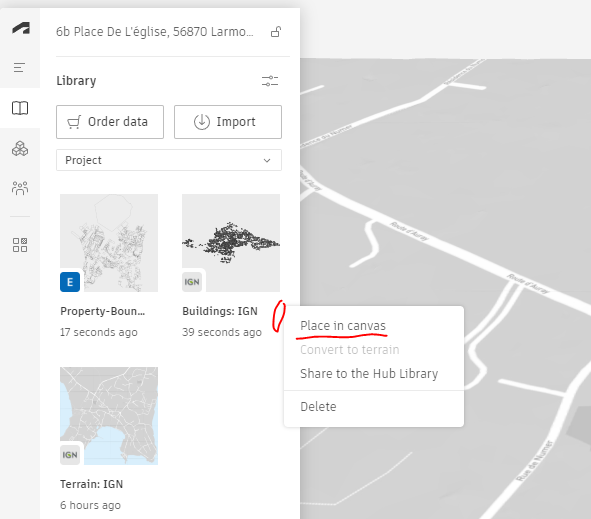The width and height of the screenshot is (591, 519).
Task: Open the 3D cubes icon in sidebar
Action: pyautogui.click(x=20, y=149)
